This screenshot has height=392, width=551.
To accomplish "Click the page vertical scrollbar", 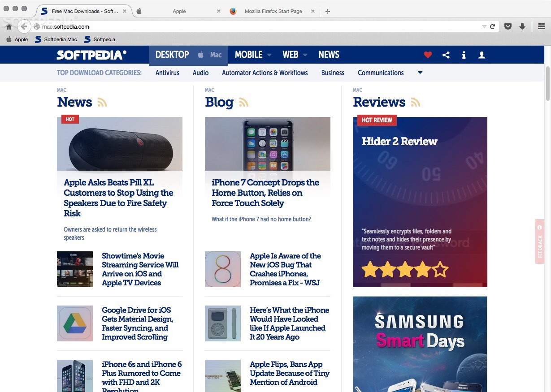I will click(x=547, y=84).
